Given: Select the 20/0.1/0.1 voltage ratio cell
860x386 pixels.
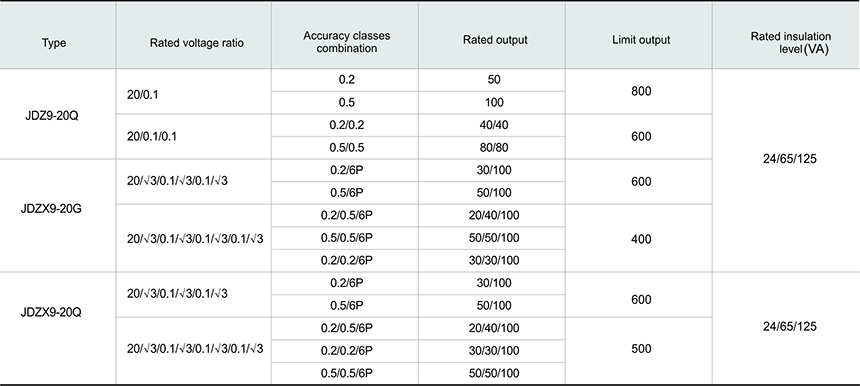Looking at the screenshot, I should pos(151,136).
